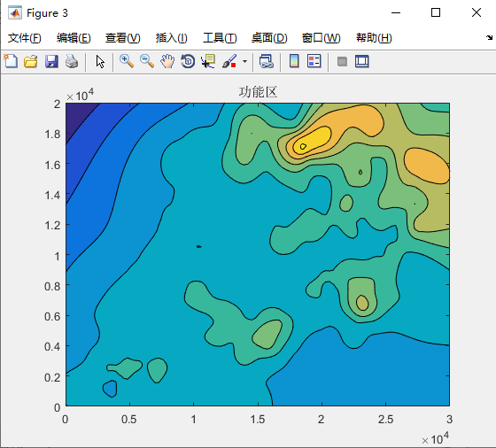Open a file with the folder icon

31,61
